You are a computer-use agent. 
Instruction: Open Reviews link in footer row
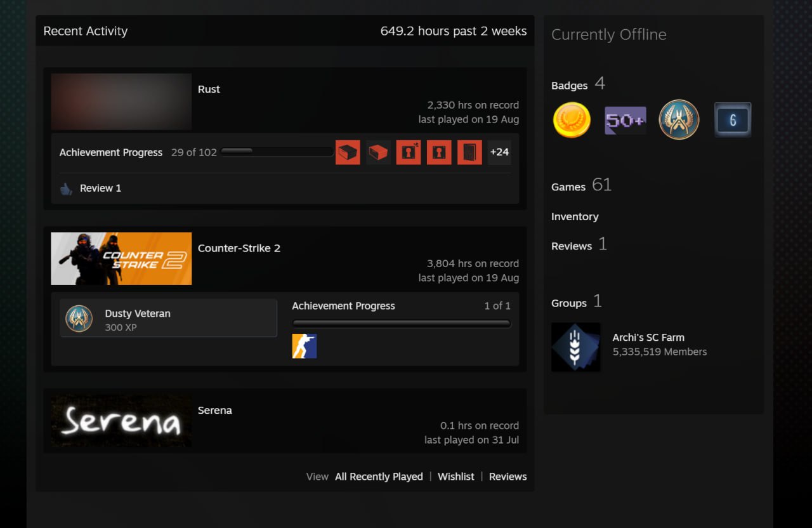coord(507,477)
